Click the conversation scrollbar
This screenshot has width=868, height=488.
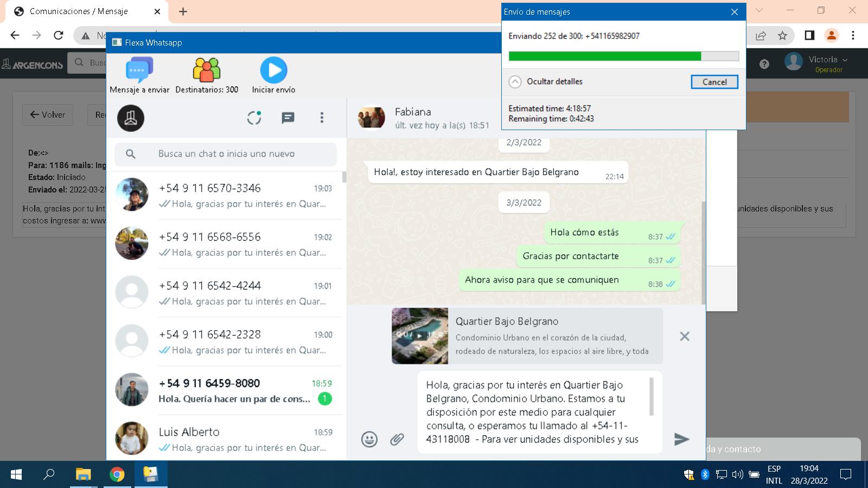[x=703, y=252]
